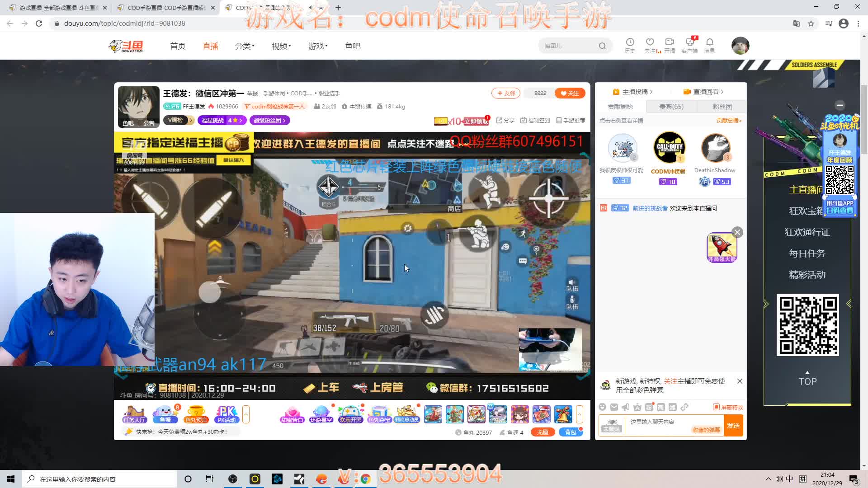Click the megaphone icon in chat toolbar
This screenshot has width=868, height=488.
point(626,407)
